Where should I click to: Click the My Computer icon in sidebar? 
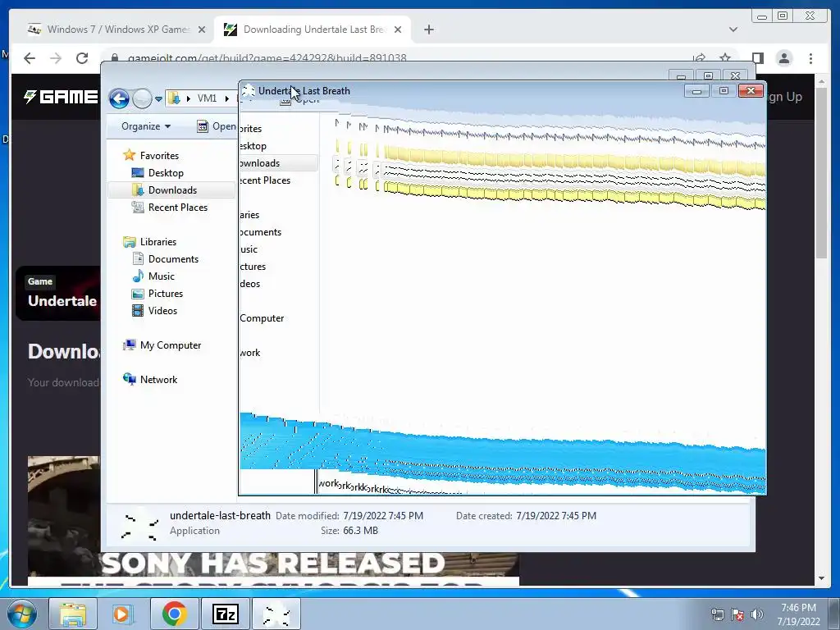(129, 345)
